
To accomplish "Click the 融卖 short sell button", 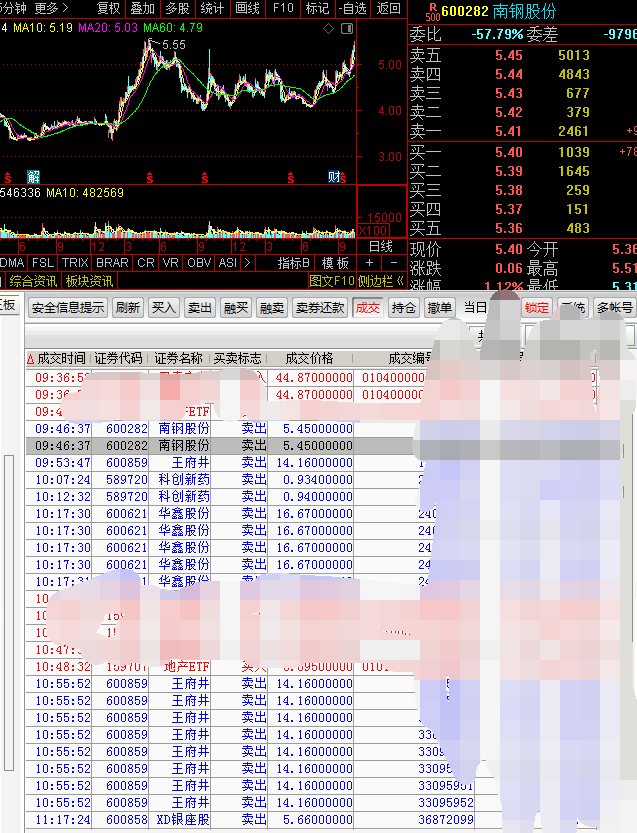I will coord(272,308).
